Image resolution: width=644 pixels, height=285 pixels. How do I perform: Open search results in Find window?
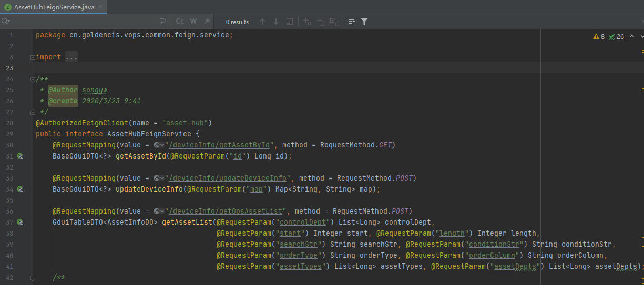click(x=290, y=22)
